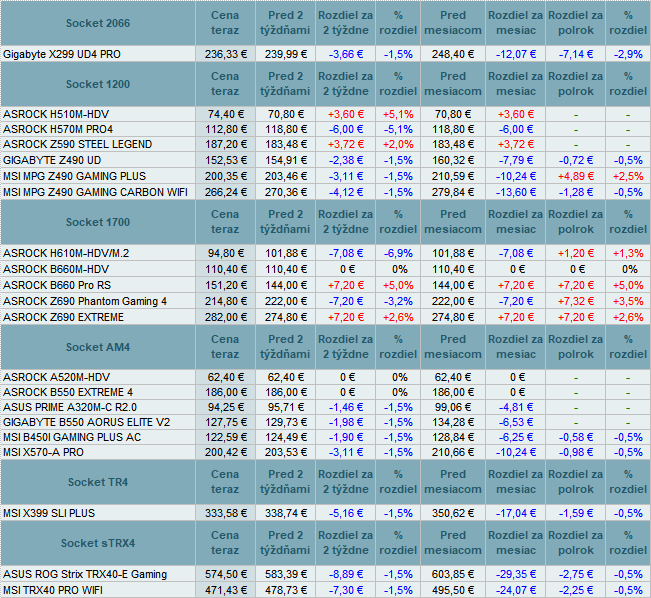Click the -6,9% two-week change value

[x=398, y=253]
